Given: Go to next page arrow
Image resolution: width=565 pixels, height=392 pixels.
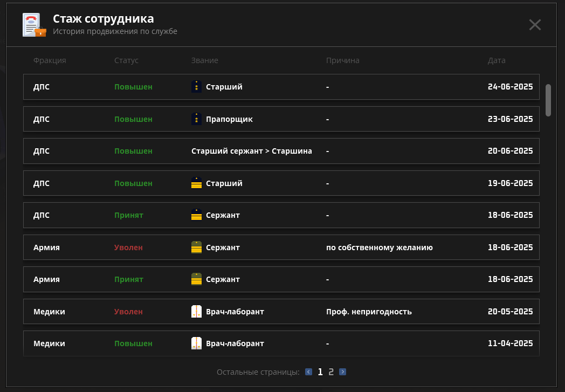Looking at the screenshot, I should tap(342, 372).
